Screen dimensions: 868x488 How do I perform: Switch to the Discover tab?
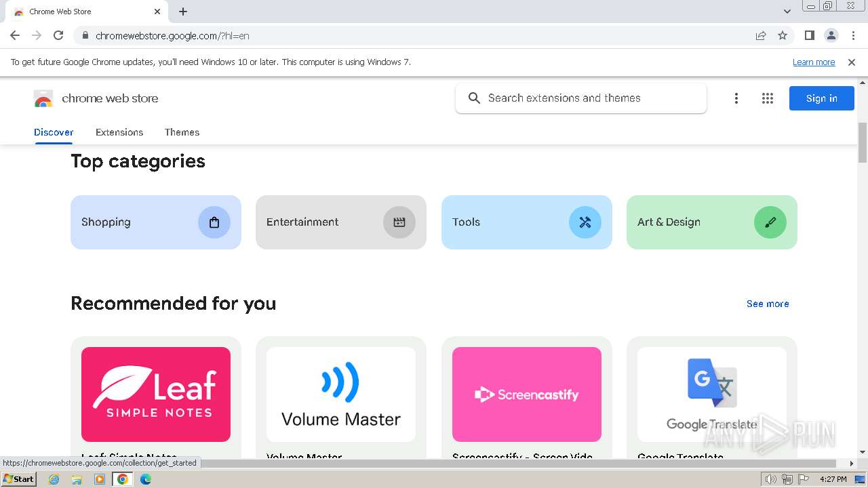click(54, 132)
